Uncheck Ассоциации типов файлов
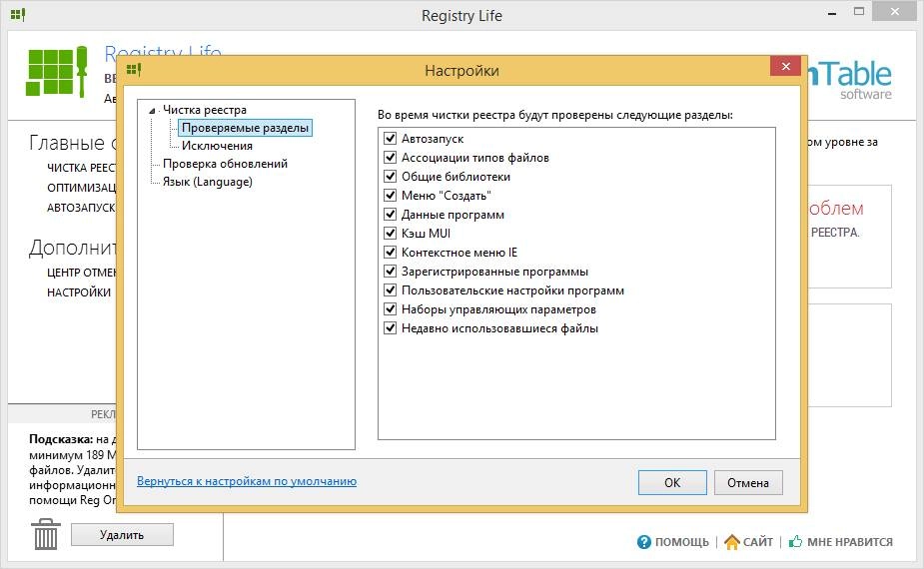This screenshot has height=569, width=924. [390, 158]
